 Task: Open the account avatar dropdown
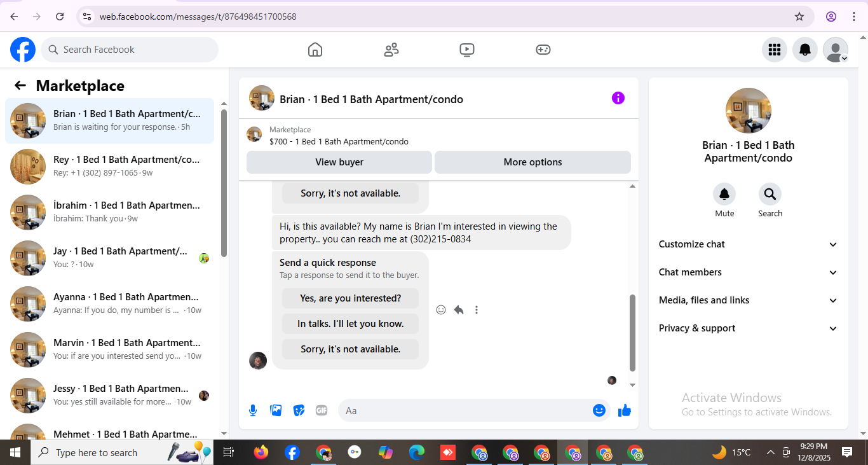pos(836,50)
